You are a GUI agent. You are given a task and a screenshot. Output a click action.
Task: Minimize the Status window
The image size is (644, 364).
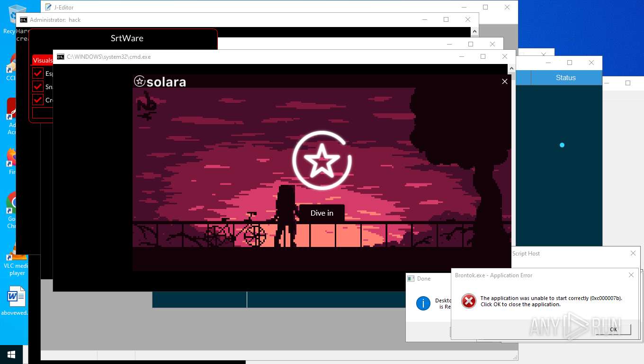(x=548, y=63)
